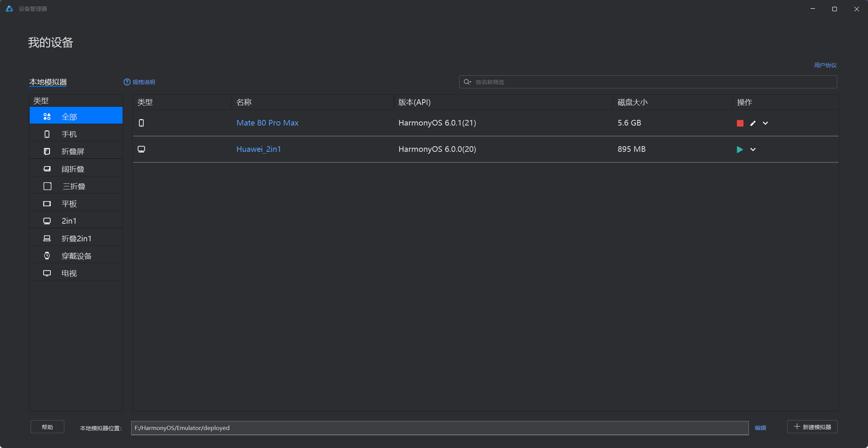The height and width of the screenshot is (448, 868).
Task: Click the 2in1 type icon in Huawei_2in1 row
Action: point(141,149)
